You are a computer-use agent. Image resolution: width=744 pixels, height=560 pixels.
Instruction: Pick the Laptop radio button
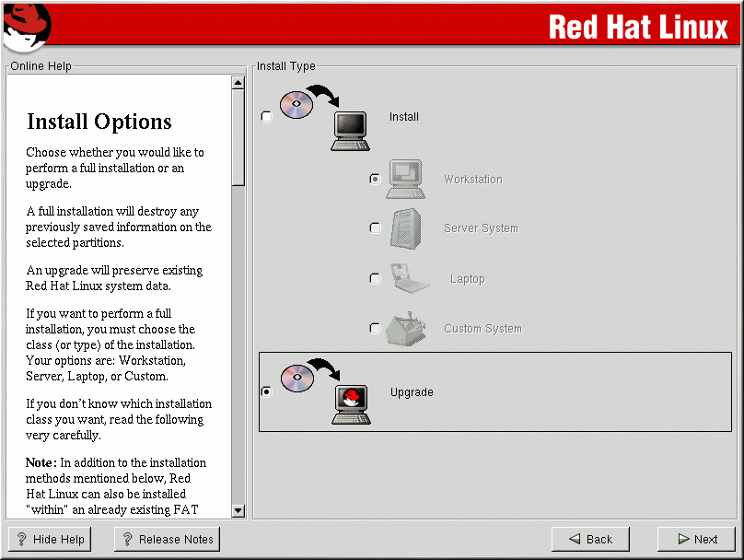(x=375, y=278)
